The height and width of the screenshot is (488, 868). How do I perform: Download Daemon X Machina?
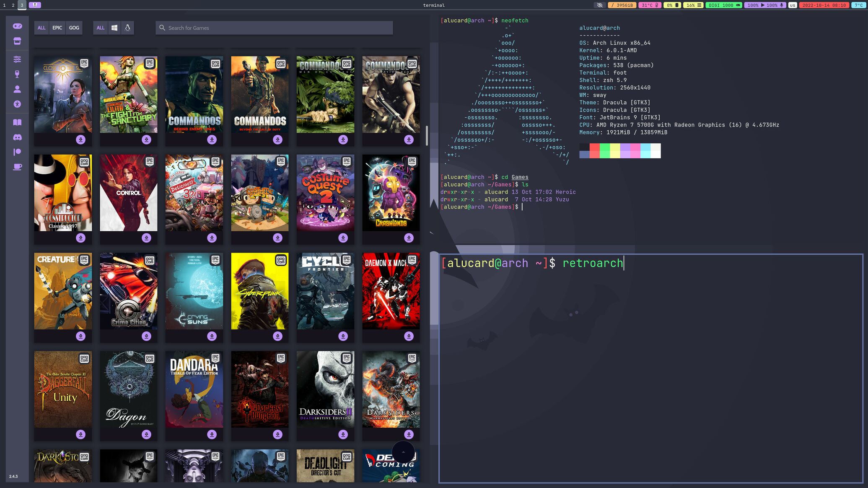point(409,336)
